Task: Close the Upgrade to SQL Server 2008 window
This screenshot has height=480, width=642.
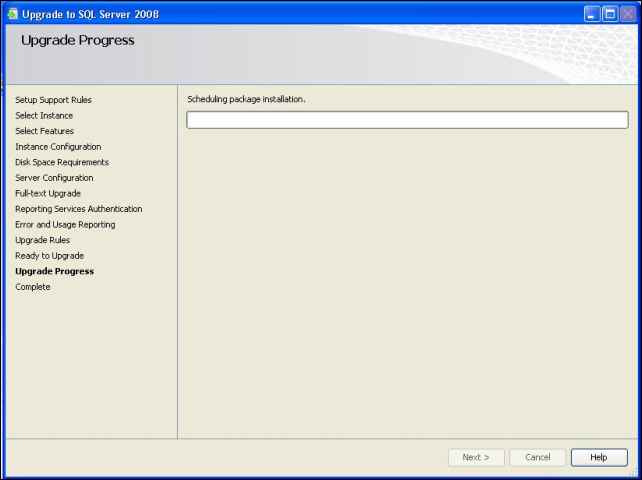Action: 628,14
